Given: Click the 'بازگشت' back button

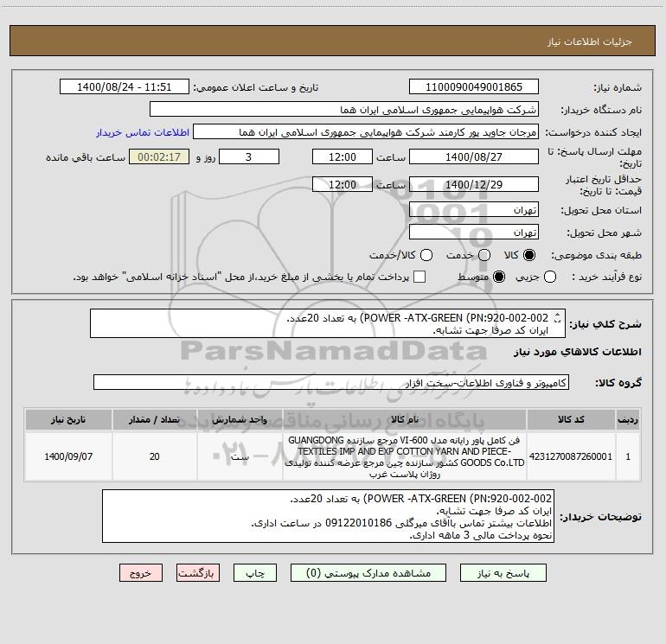Looking at the screenshot, I should pos(198,573).
